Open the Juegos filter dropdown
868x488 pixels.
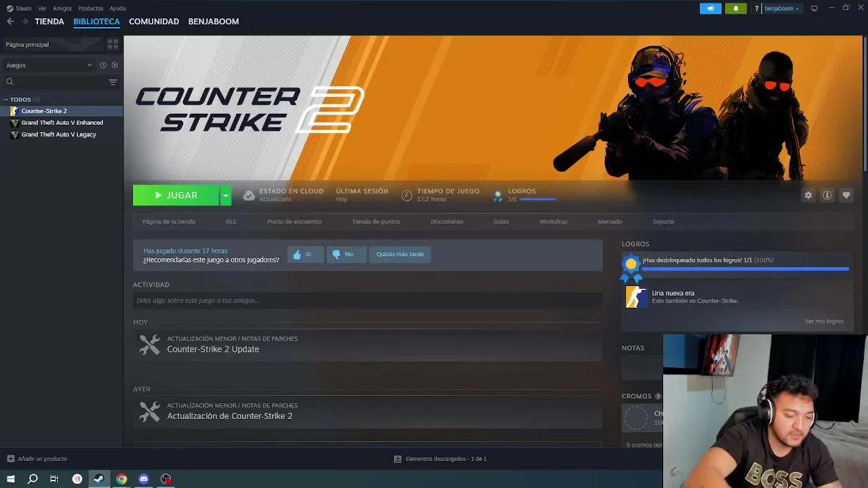coord(49,65)
